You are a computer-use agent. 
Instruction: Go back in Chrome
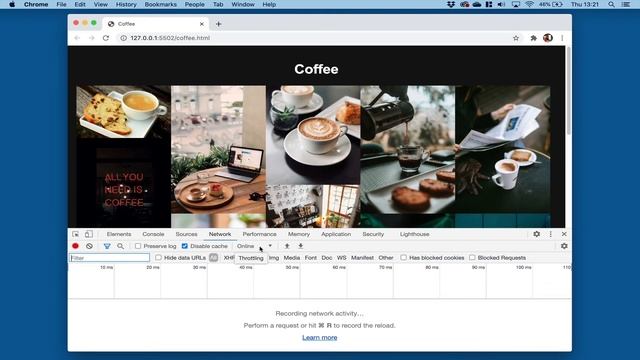click(x=77, y=38)
